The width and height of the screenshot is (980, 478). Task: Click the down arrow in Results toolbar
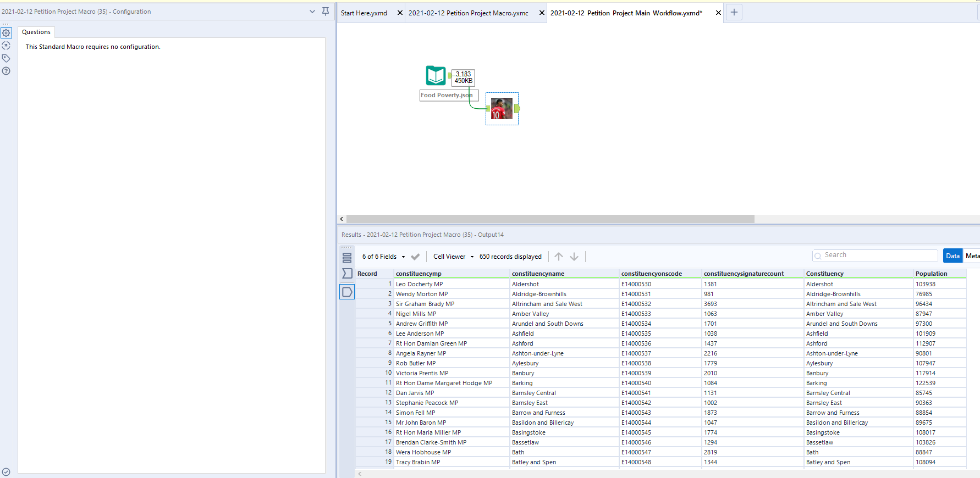(x=574, y=257)
